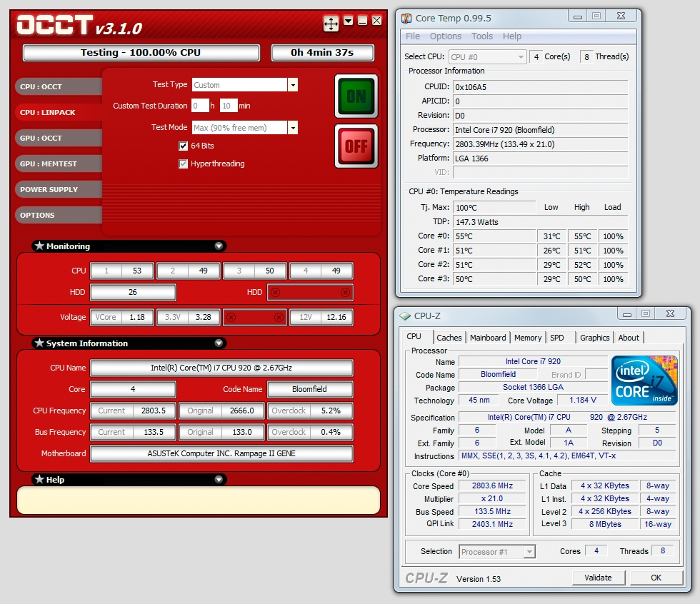The image size is (700, 604).
Task: Click the HDD 26 temperature reading
Action: 133,292
